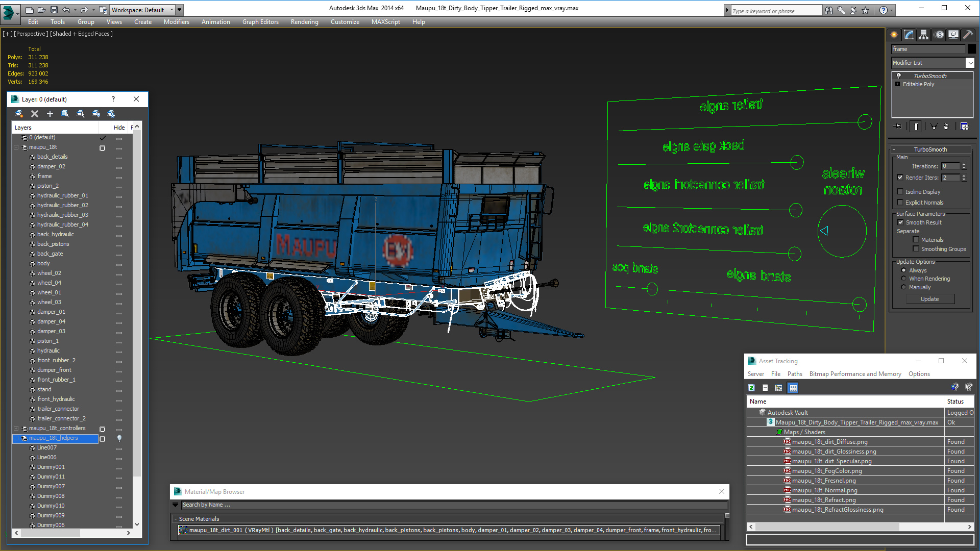The height and width of the screenshot is (551, 980).
Task: Collapse Scene Materials group in Material Browser
Action: 176,519
